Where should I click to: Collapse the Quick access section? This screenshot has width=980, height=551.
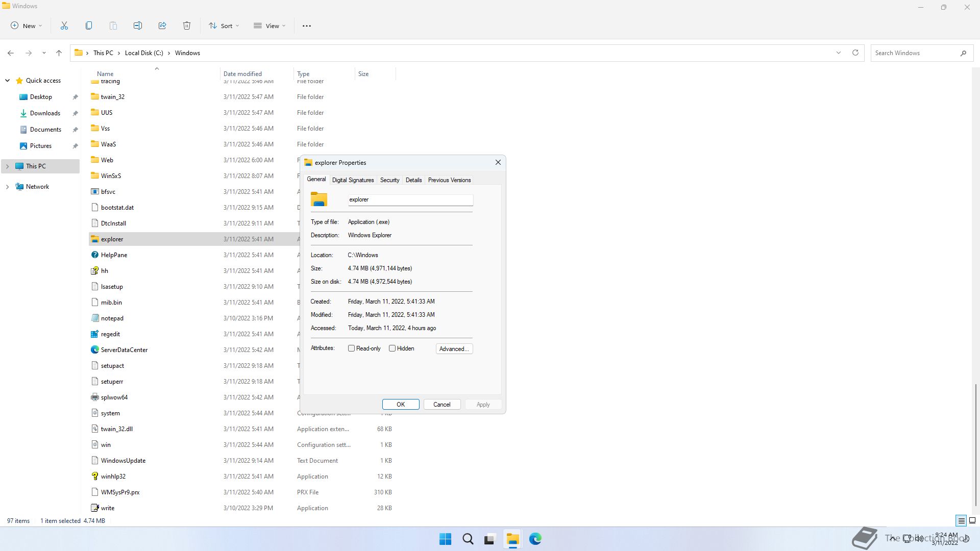point(7,81)
